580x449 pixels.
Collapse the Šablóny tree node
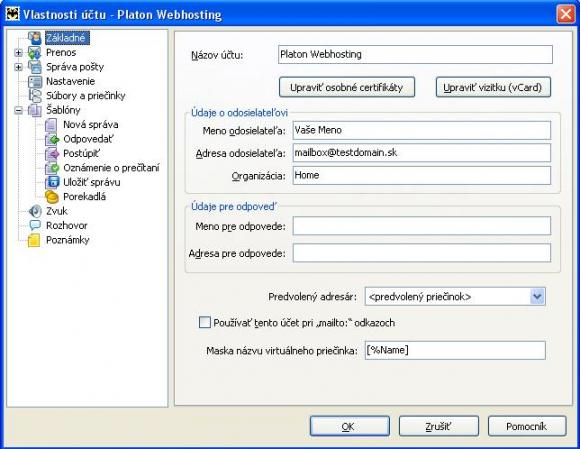click(x=18, y=111)
